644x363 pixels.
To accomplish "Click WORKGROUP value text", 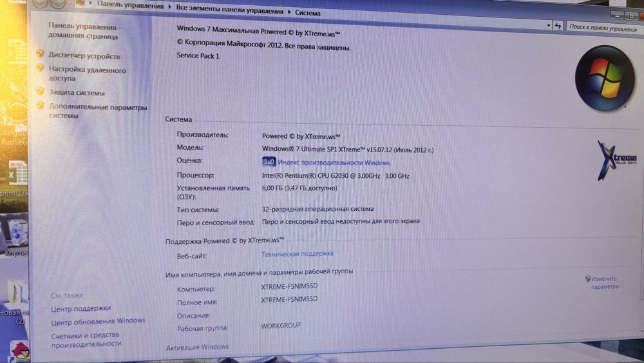I will pyautogui.click(x=281, y=325).
